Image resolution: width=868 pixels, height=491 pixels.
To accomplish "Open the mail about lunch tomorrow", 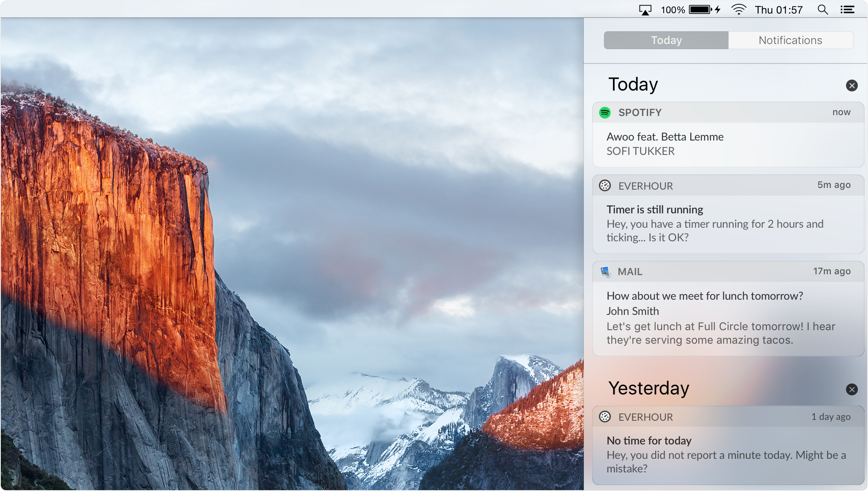I will [728, 309].
